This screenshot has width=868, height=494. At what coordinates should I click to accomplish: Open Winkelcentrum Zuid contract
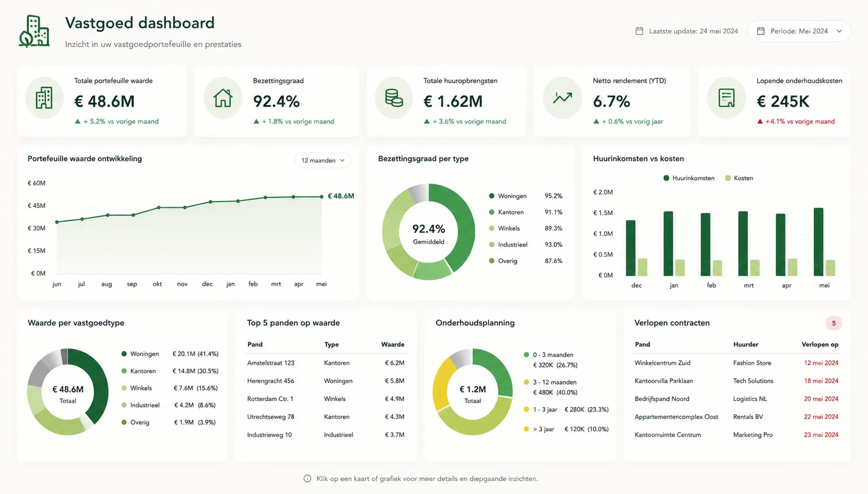tap(736, 363)
